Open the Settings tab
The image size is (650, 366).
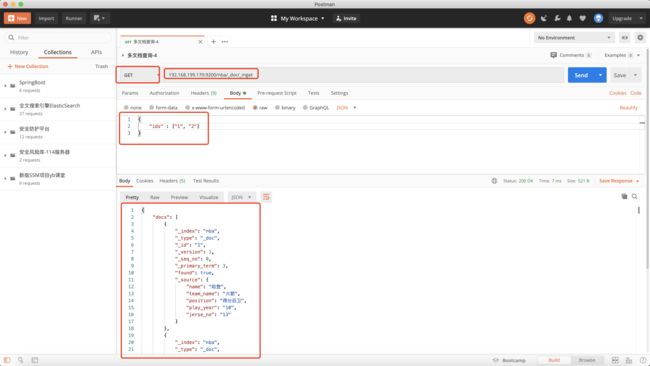[x=340, y=93]
